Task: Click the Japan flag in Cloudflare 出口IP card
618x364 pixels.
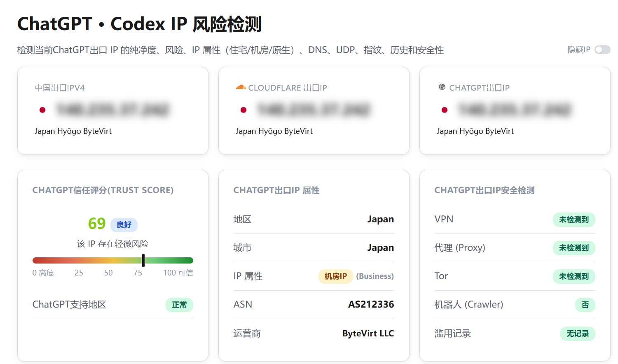Action: [243, 110]
